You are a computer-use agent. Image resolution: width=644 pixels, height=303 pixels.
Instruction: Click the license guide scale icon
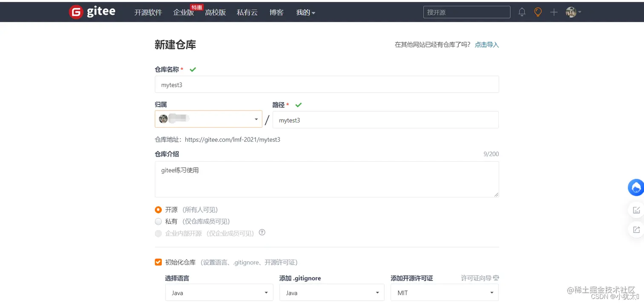pyautogui.click(x=496, y=278)
